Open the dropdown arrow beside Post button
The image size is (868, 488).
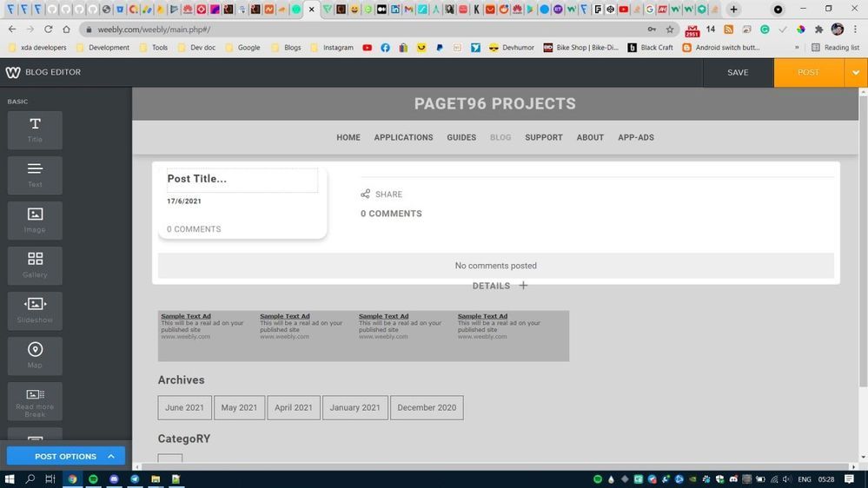[856, 73]
